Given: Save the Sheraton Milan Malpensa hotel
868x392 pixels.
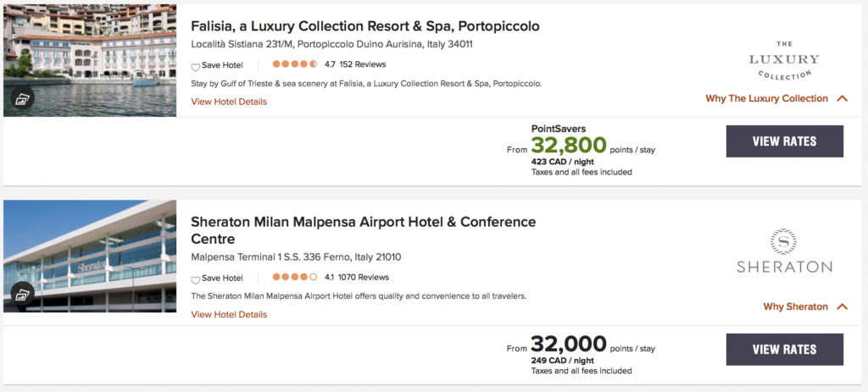Looking at the screenshot, I should pos(217,278).
